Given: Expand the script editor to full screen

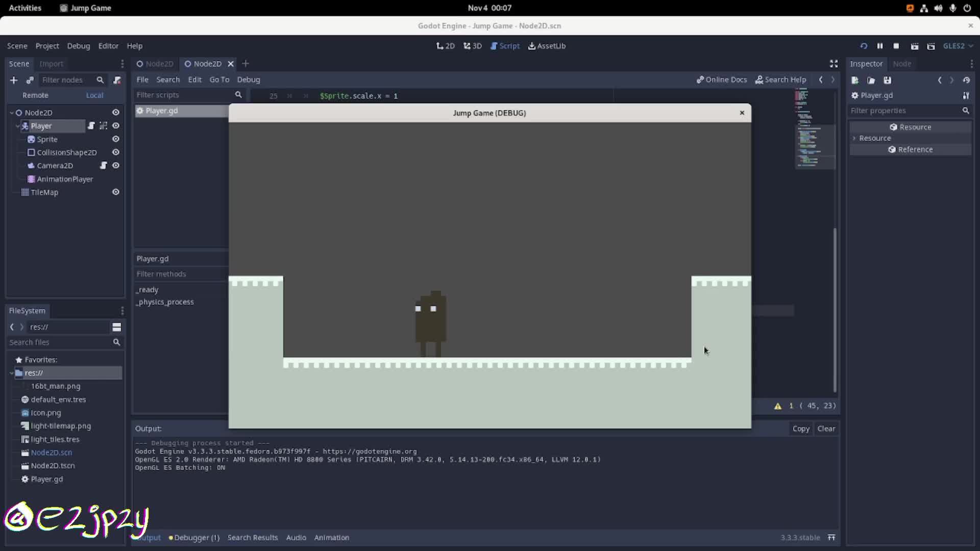Looking at the screenshot, I should (x=834, y=64).
